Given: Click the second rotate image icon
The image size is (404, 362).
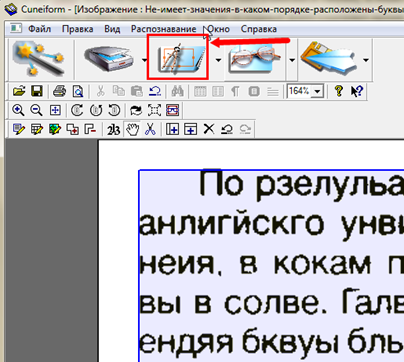Looking at the screenshot, I should click(96, 110).
